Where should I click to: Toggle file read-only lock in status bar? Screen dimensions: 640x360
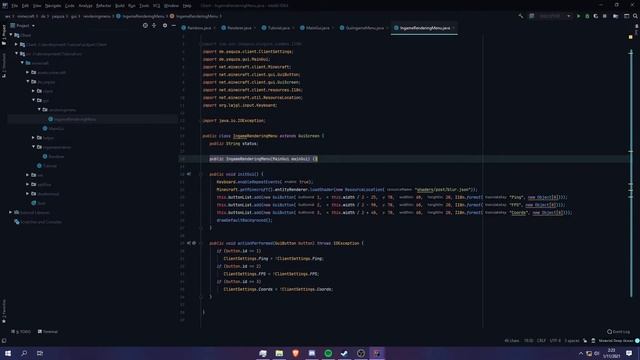(x=585, y=340)
